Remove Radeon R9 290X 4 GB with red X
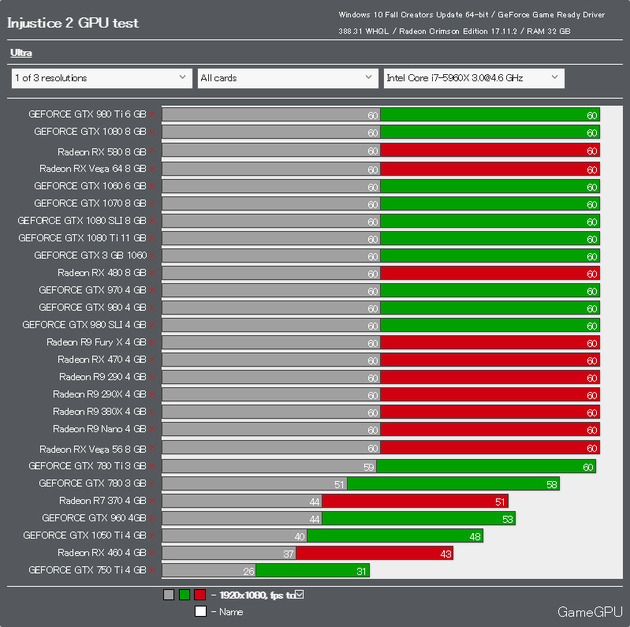The height and width of the screenshot is (627, 630). tap(152, 394)
